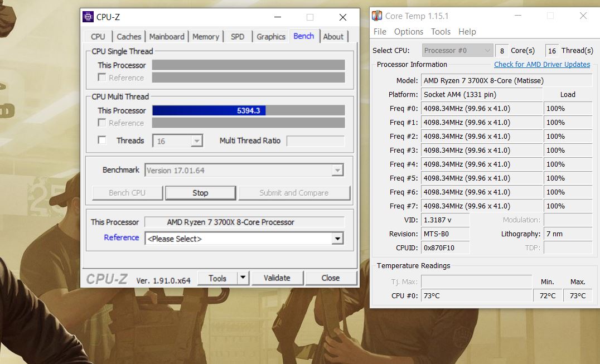This screenshot has height=364, width=600.
Task: Open the CPU tab in CPU-Z
Action: click(98, 37)
